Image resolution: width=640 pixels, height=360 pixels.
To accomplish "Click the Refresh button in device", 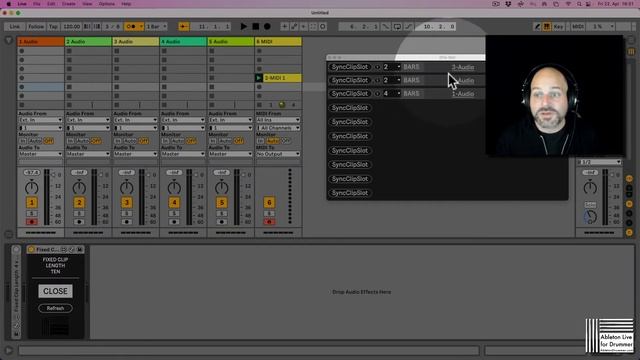I will coord(56,308).
